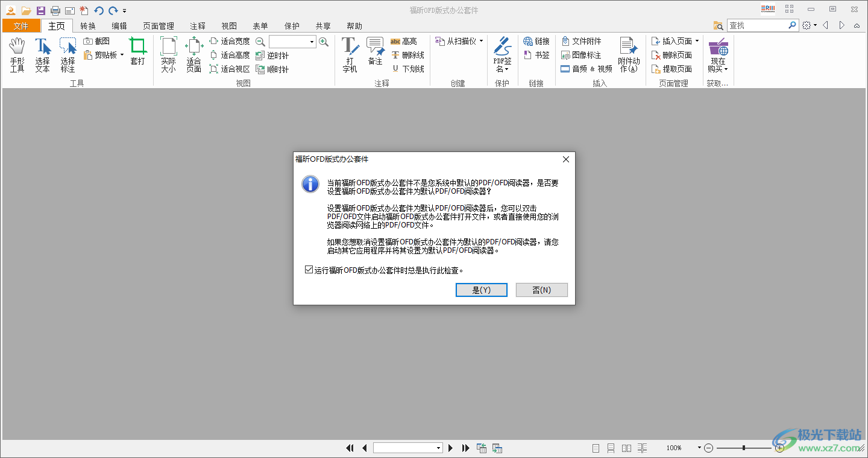
Task: Select the Typewriter tool (打字机)
Action: point(350,56)
